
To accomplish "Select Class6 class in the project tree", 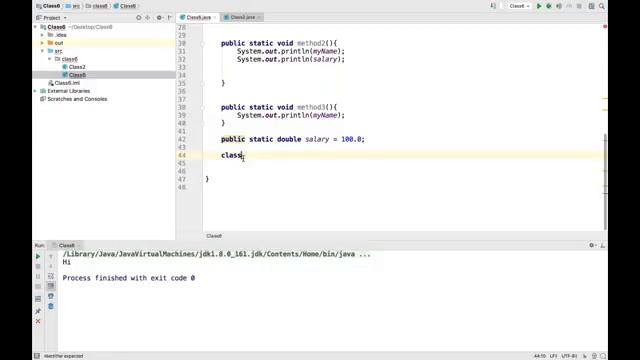I will pyautogui.click(x=77, y=75).
